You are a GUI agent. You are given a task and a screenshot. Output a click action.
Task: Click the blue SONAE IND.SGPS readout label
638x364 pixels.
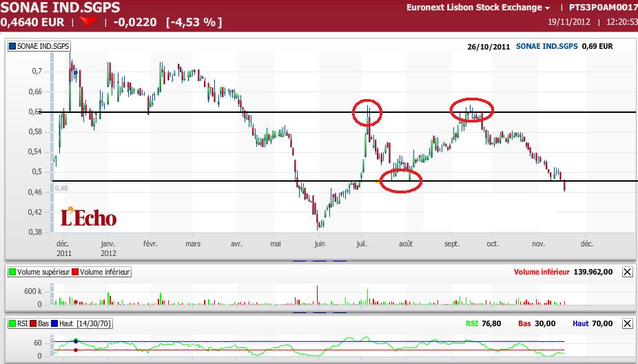(x=547, y=46)
